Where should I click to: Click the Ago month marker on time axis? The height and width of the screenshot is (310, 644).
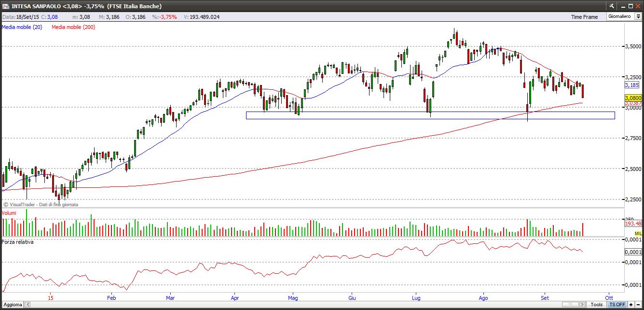[x=483, y=297]
